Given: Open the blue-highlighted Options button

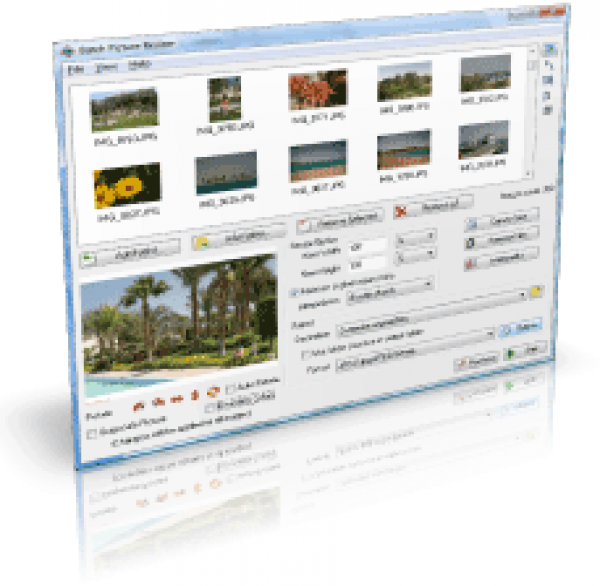Looking at the screenshot, I should (x=520, y=328).
